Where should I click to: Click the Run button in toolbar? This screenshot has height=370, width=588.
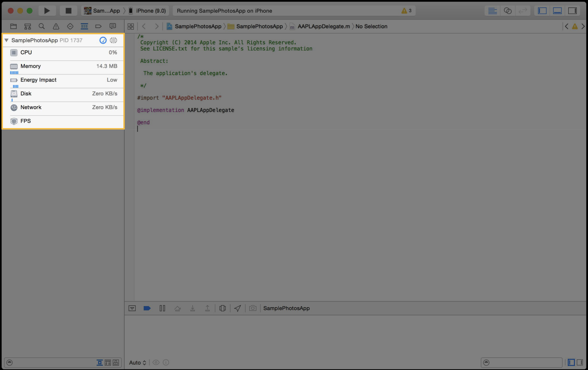(47, 11)
